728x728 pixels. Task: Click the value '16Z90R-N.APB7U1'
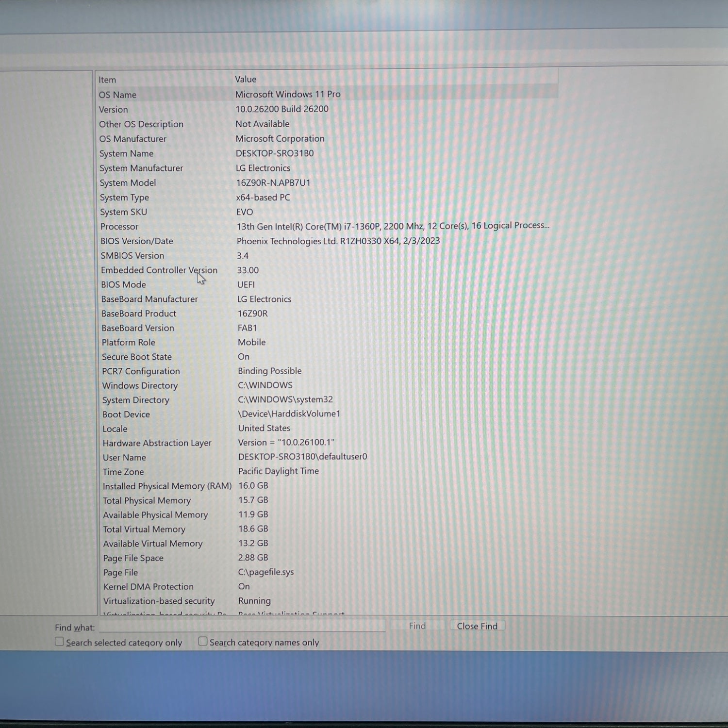(273, 182)
